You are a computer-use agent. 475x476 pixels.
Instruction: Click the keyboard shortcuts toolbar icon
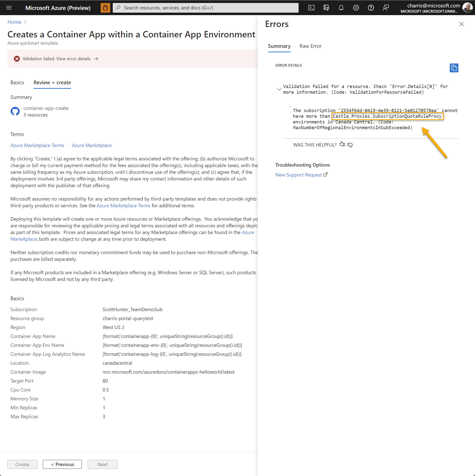[x=326, y=8]
